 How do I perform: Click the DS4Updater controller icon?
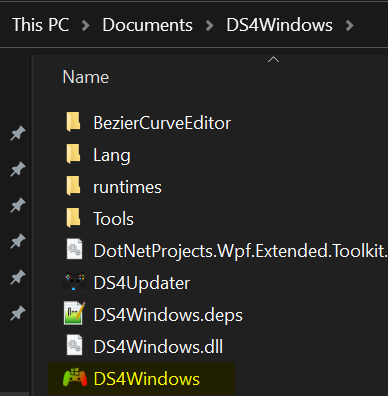pyautogui.click(x=75, y=282)
